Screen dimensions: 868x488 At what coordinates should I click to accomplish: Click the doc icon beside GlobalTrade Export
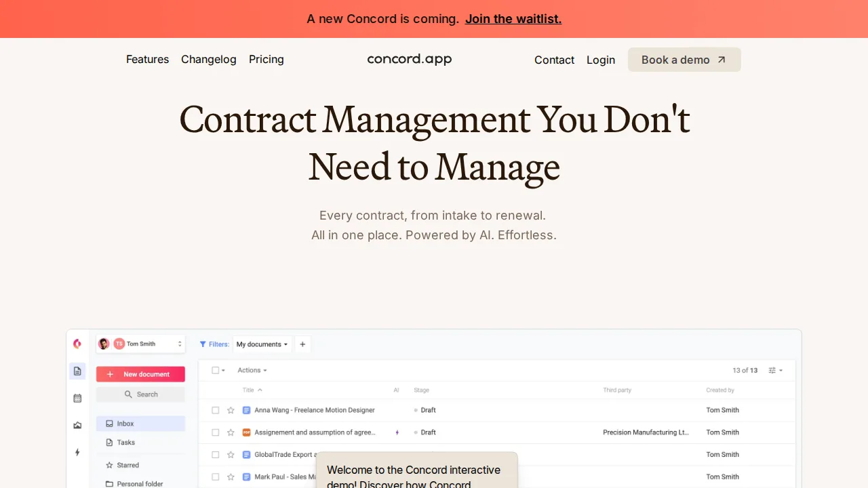pos(247,455)
